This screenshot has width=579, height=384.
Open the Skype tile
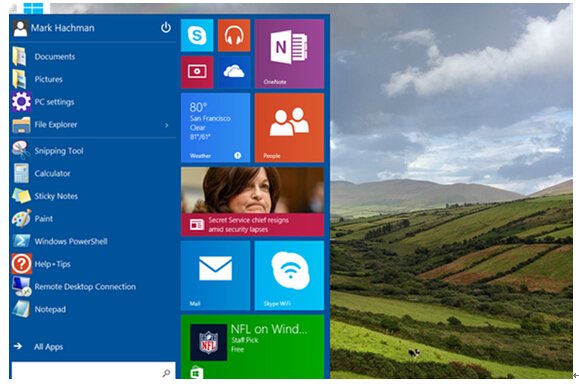click(197, 35)
